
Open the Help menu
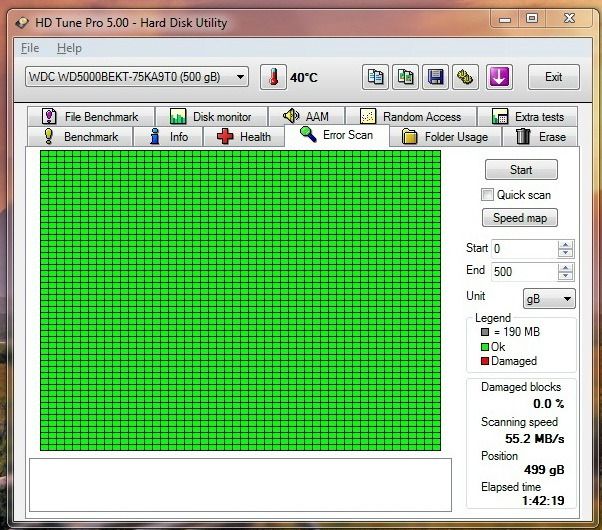coord(69,48)
